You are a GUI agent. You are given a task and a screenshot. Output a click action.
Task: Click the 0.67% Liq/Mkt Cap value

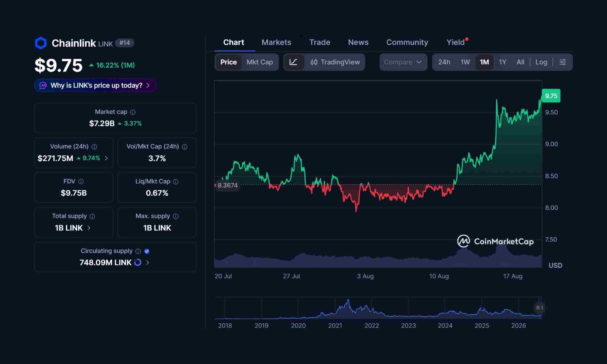tap(157, 193)
